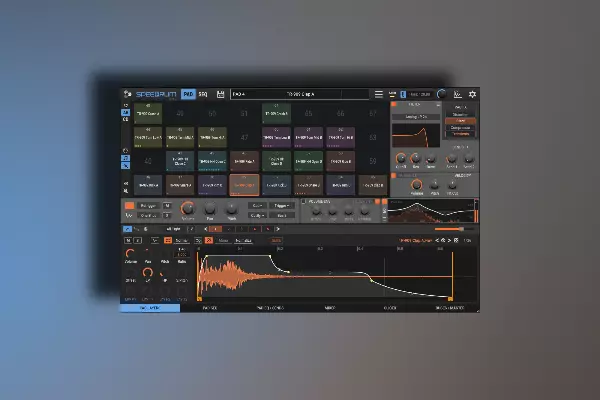This screenshot has width=600, height=400.
Task: Open the MIXER bottom tab
Action: (330, 308)
